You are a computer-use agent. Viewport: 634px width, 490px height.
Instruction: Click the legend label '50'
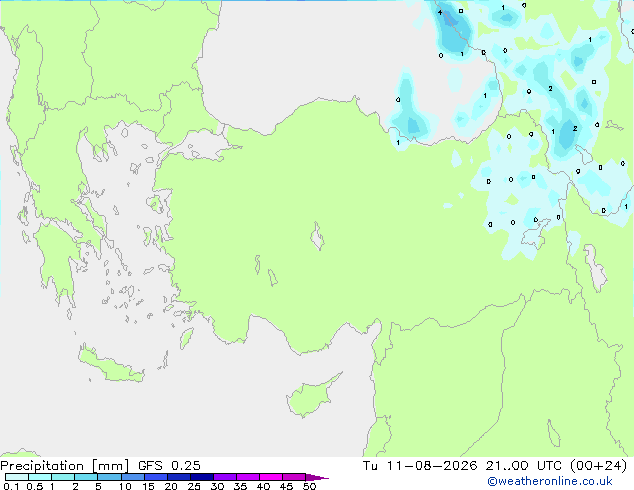[309, 486]
